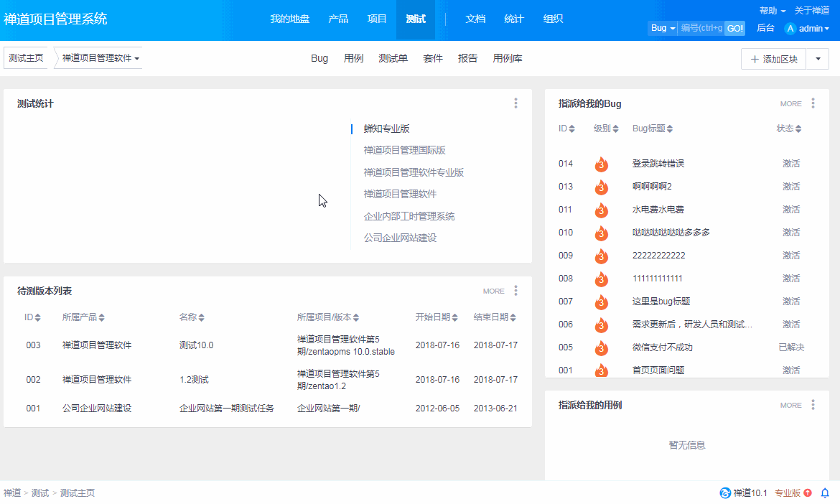Screen dimensions: 840x504
Task: Open bug titled 登录跳转错误
Action: (658, 164)
